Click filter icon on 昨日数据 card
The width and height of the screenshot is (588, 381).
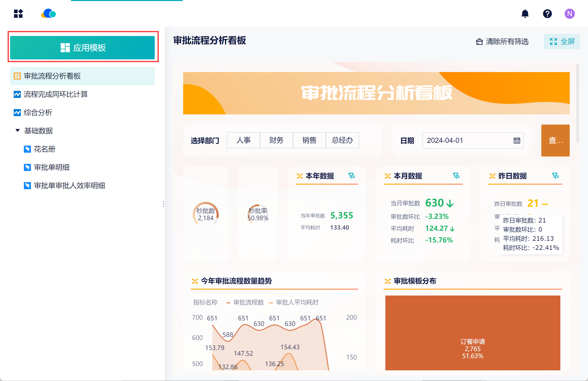(x=555, y=176)
